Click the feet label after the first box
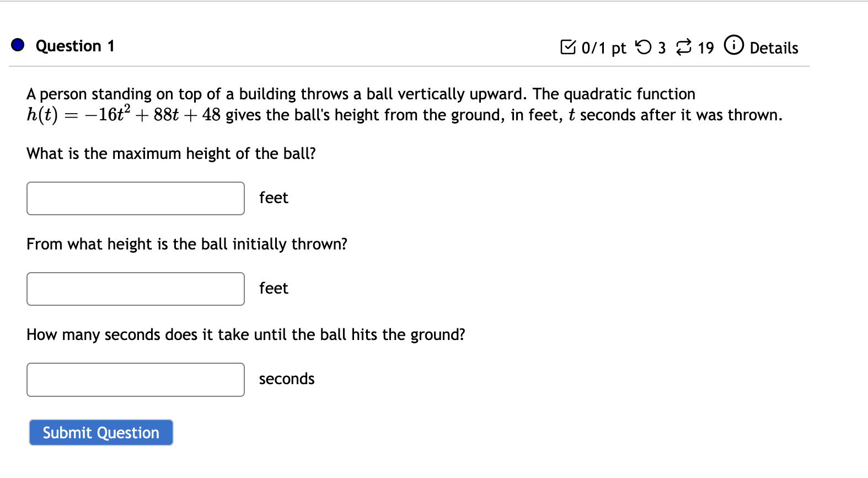The height and width of the screenshot is (478, 868). point(273,198)
